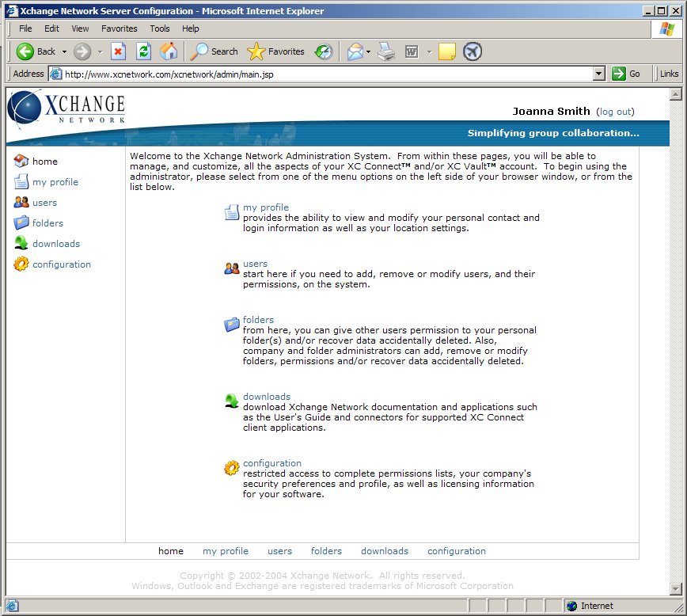
Task: Click the downloads green arrow sidebar icon
Action: 21,243
